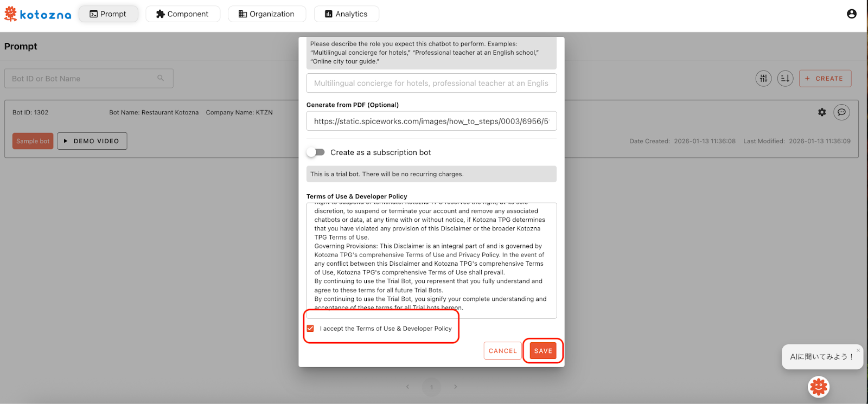Switch to the Component tab
The height and width of the screenshot is (404, 868).
(x=183, y=14)
